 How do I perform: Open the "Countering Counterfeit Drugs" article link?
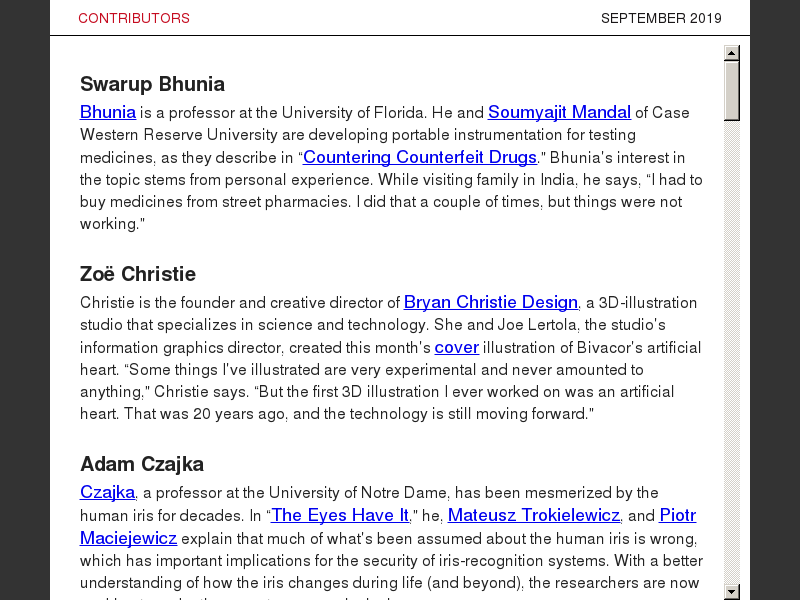[x=420, y=157]
